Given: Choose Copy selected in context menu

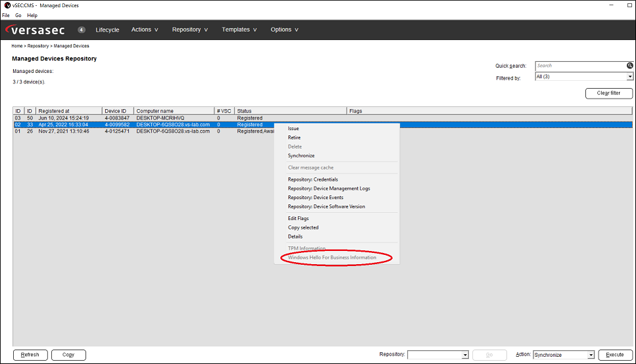Looking at the screenshot, I should [x=303, y=227].
